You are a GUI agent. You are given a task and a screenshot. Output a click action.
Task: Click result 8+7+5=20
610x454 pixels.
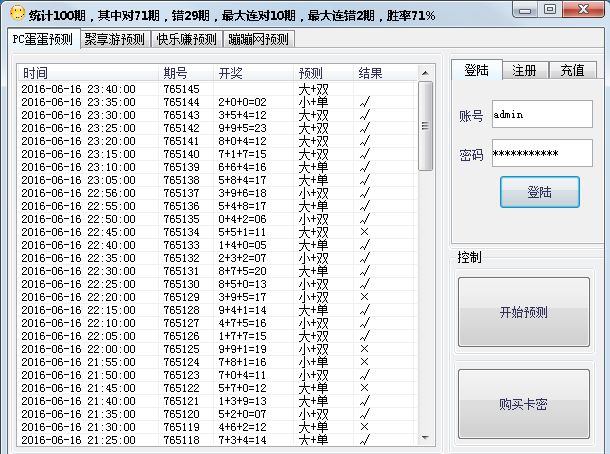coord(242,271)
